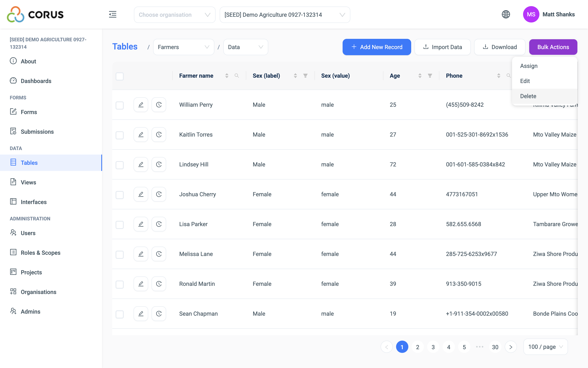Screen dimensions: 588x368
Task: Click the MS user avatar
Action: tap(531, 14)
